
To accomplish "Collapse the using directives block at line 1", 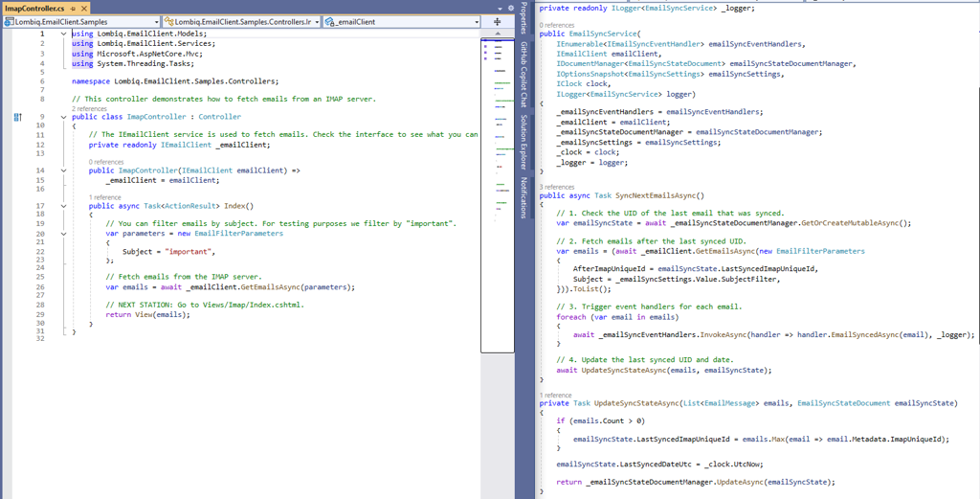I will click(x=64, y=34).
